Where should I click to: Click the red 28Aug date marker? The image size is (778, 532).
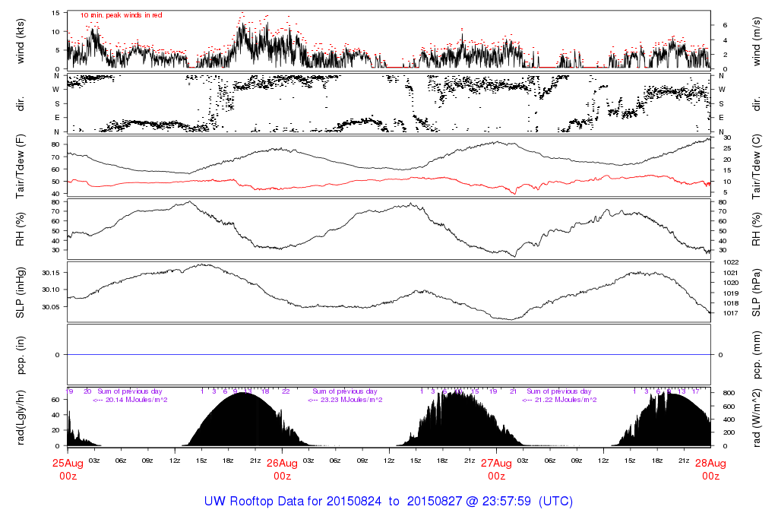click(x=710, y=463)
